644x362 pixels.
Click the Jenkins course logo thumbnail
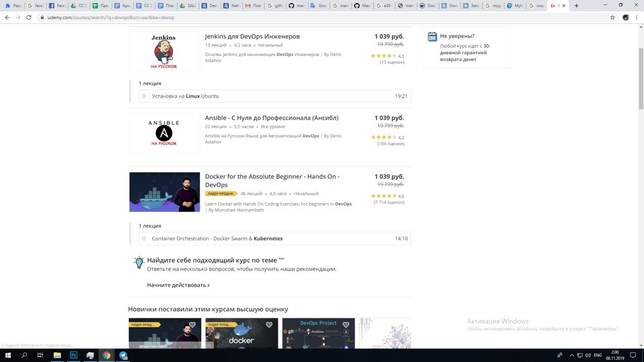[x=165, y=52]
